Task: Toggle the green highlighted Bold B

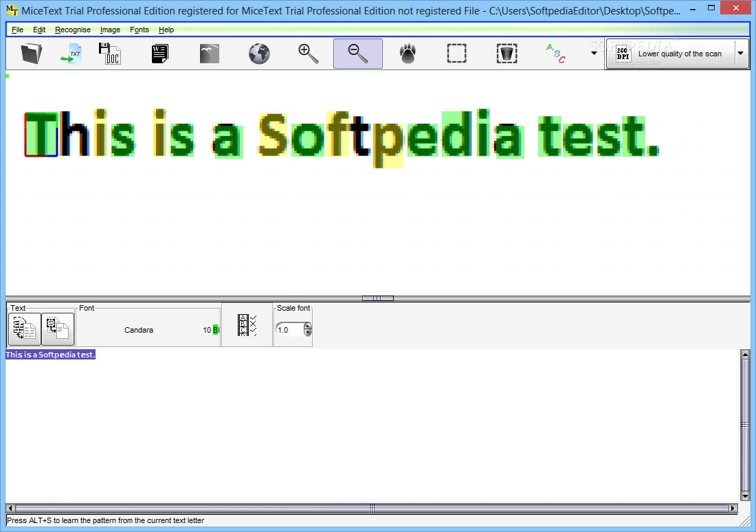Action: [x=215, y=330]
